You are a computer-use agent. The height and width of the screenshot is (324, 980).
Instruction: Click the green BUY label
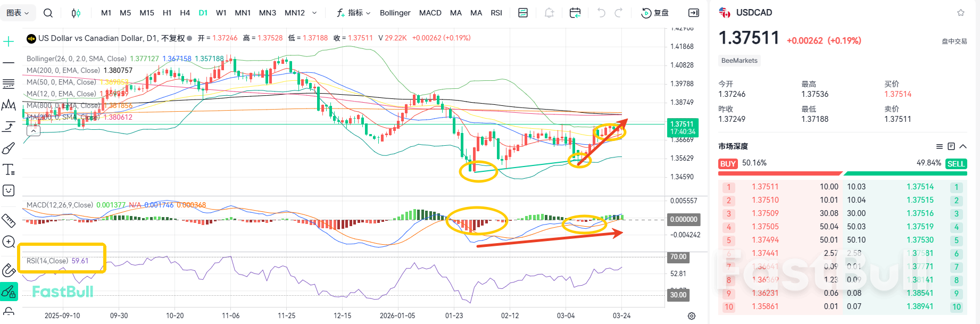(x=728, y=164)
